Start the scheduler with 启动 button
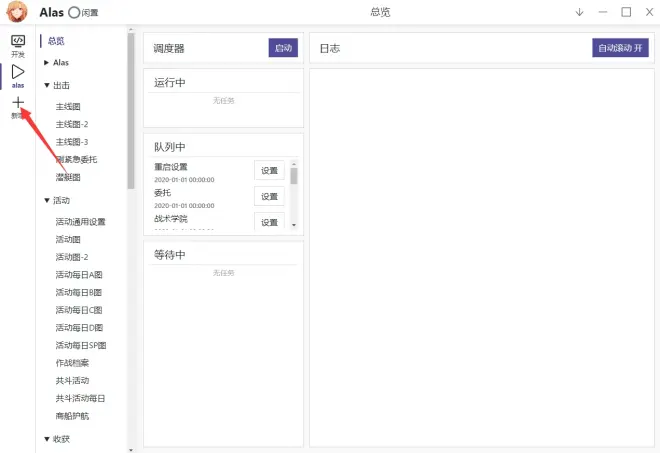The width and height of the screenshot is (660, 453). coord(283,48)
